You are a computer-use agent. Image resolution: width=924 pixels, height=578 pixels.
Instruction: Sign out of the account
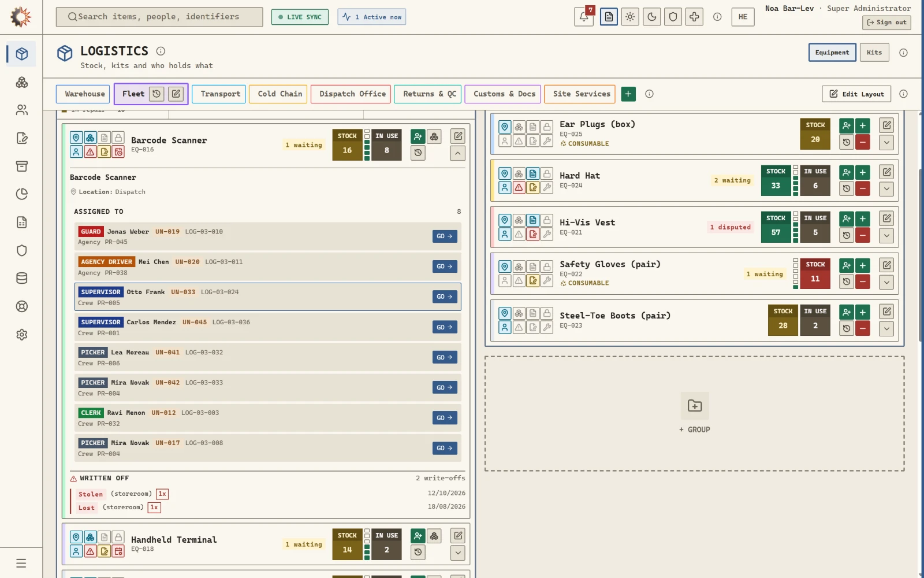(886, 23)
